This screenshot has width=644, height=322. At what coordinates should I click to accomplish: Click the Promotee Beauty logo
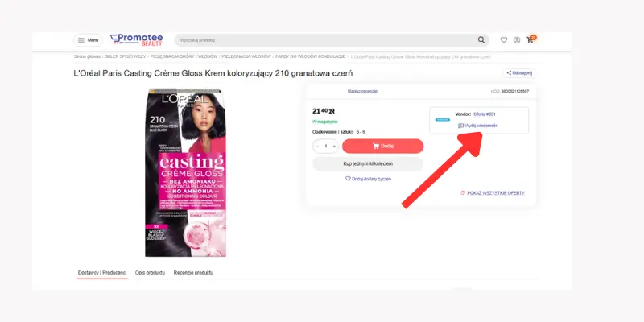pos(136,39)
